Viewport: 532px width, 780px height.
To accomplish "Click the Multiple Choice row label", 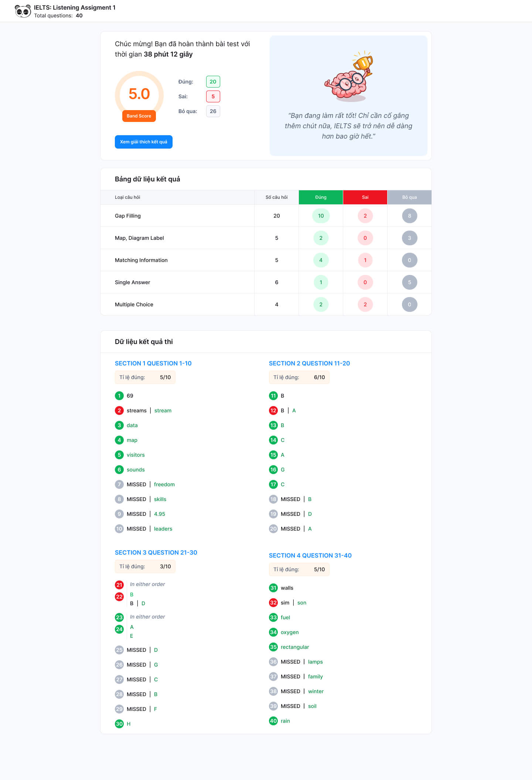I will (134, 304).
